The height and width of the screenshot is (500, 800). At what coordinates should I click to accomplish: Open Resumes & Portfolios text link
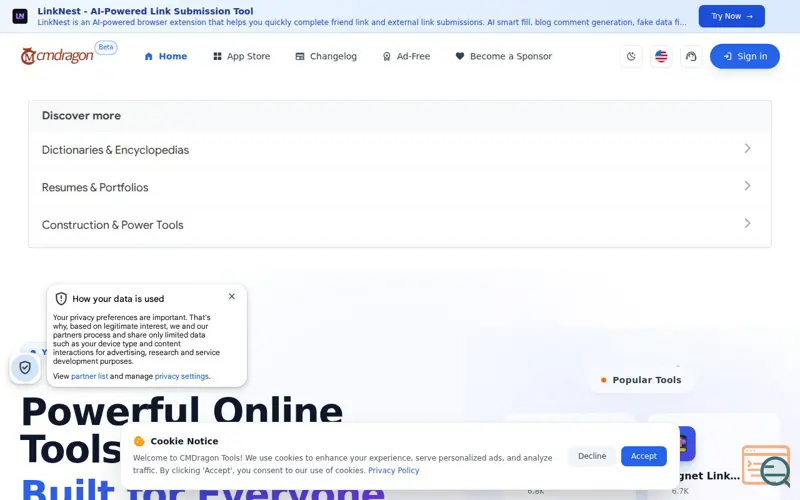point(95,187)
